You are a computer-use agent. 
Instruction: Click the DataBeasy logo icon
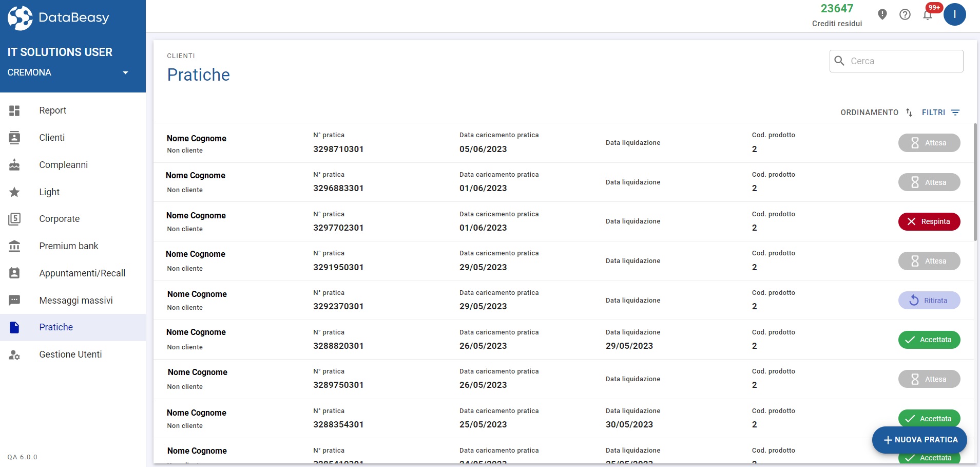tap(20, 18)
